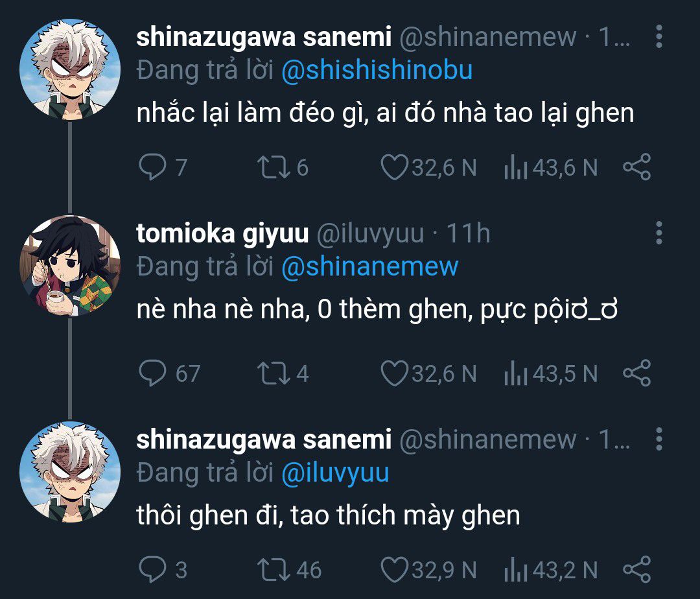Open the @iluvyuu mention link
This screenshot has width=700, height=599.
click(x=335, y=473)
